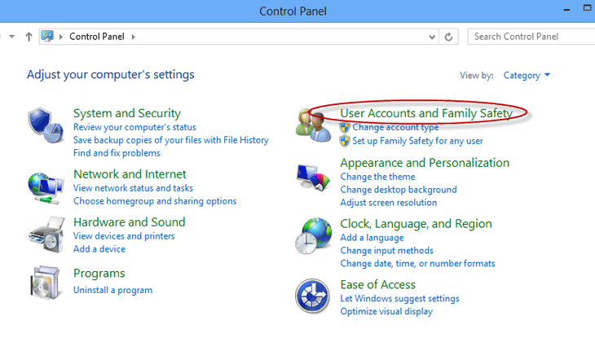Open User Accounts people icon

tap(314, 125)
